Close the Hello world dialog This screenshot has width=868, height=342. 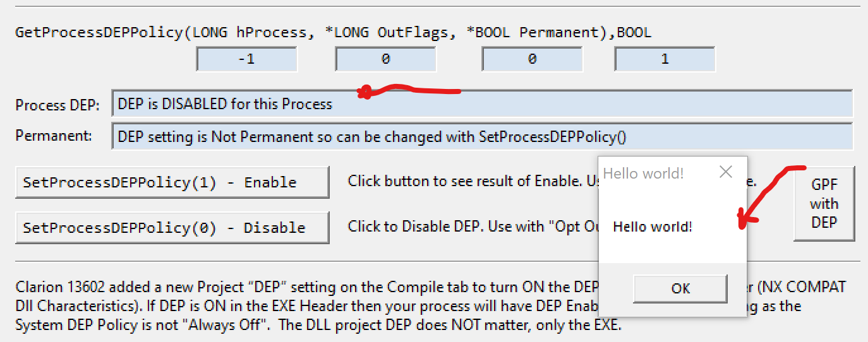point(726,172)
